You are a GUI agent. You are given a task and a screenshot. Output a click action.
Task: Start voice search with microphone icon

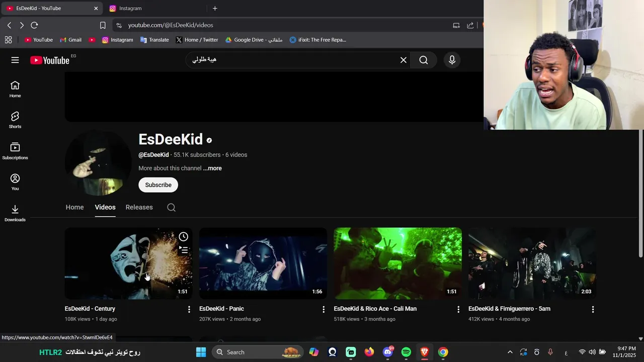[x=452, y=60]
